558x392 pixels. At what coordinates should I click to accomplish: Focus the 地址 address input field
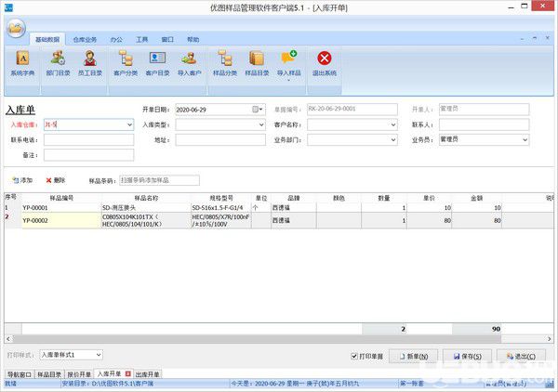pos(220,140)
